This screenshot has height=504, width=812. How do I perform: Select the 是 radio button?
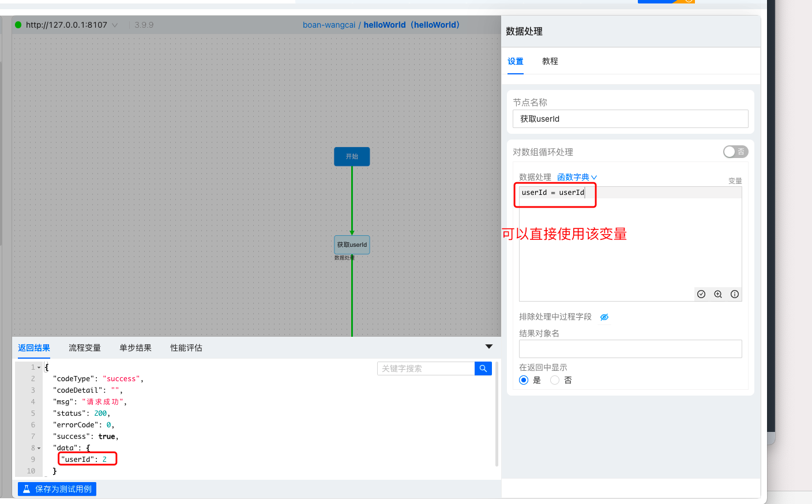tap(524, 380)
